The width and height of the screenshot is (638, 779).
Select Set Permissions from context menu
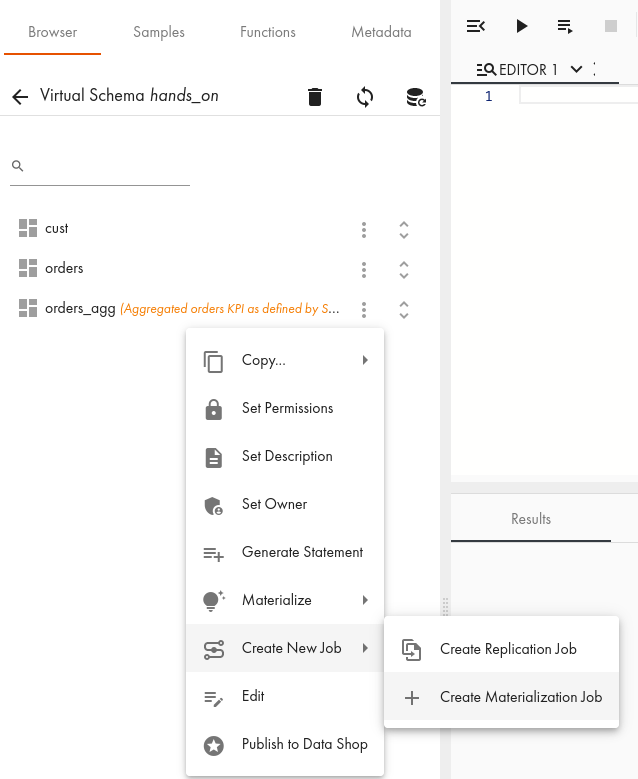pos(287,408)
